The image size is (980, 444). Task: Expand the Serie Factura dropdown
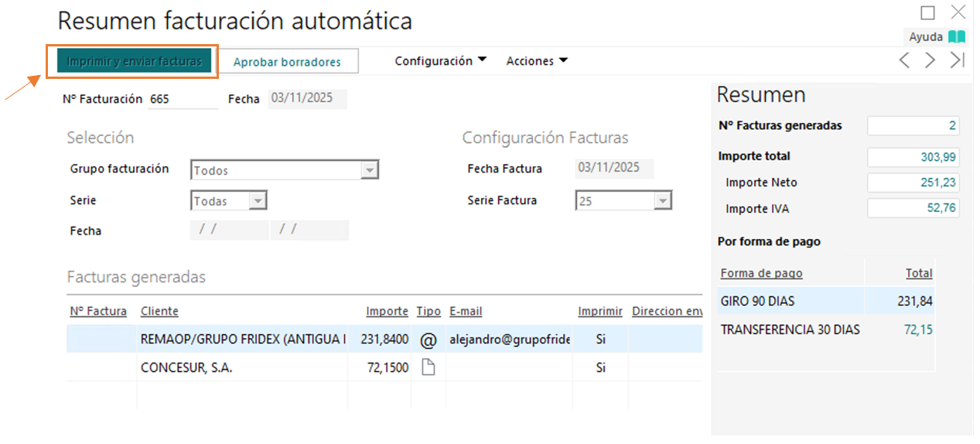(x=662, y=201)
